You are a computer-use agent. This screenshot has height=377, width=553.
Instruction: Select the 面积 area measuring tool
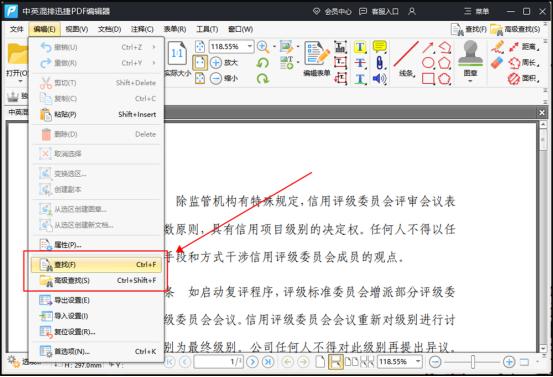click(524, 78)
